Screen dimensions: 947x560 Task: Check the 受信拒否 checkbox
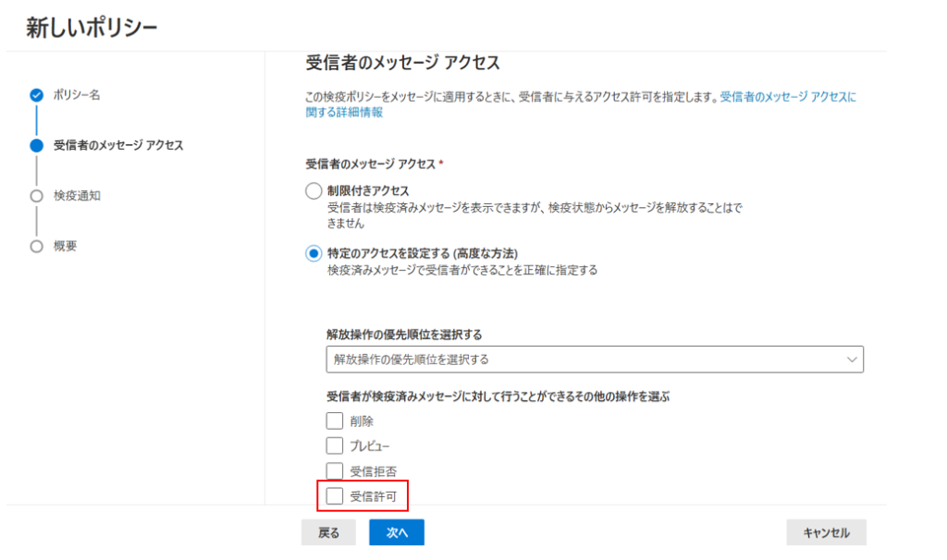(x=335, y=471)
